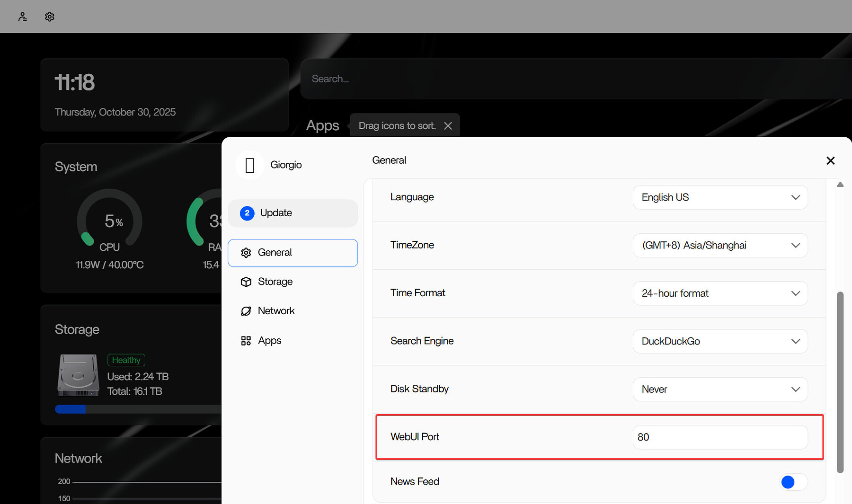Click the CPU usage gauge
The image size is (852, 504).
click(x=109, y=221)
